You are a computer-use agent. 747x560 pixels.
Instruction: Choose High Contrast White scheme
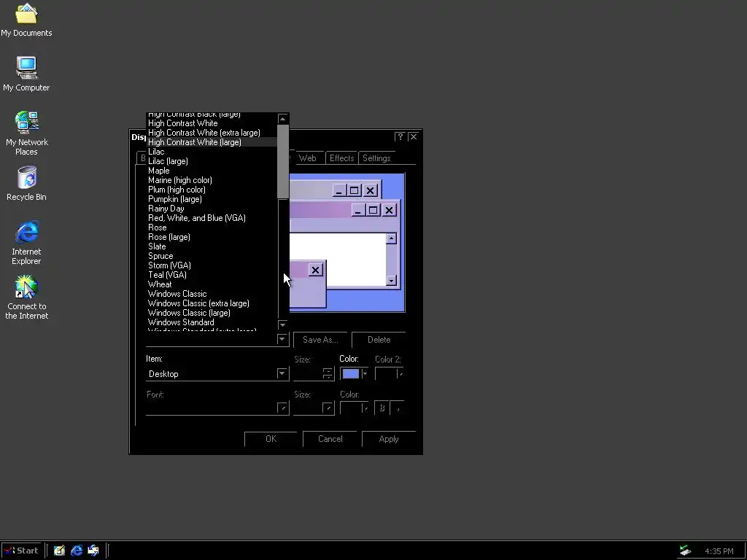(x=212, y=122)
